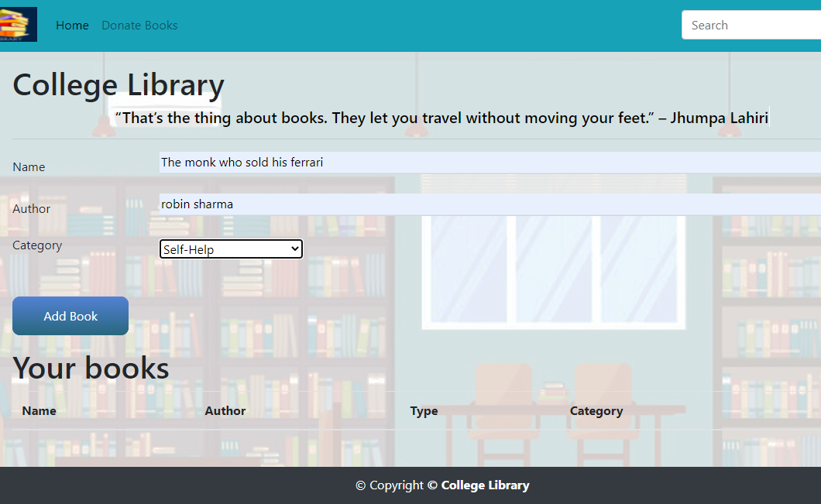The height and width of the screenshot is (504, 821).
Task: Expand the Self-Help category dropdown
Action: tap(231, 249)
